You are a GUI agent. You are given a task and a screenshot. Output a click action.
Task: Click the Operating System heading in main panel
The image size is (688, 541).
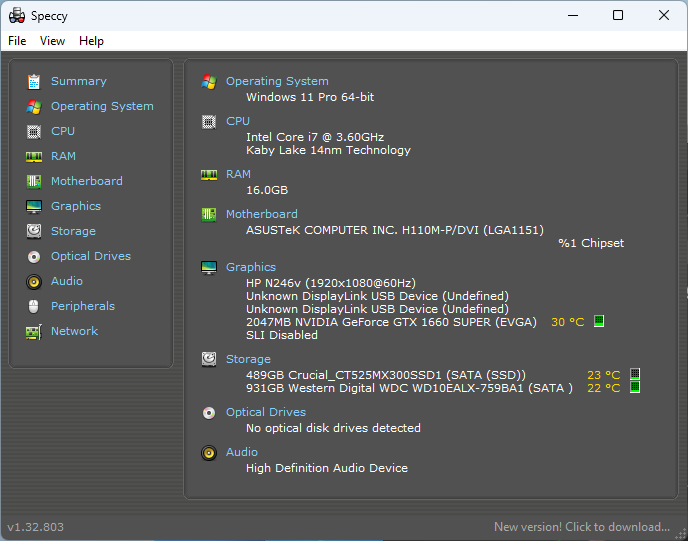click(277, 81)
